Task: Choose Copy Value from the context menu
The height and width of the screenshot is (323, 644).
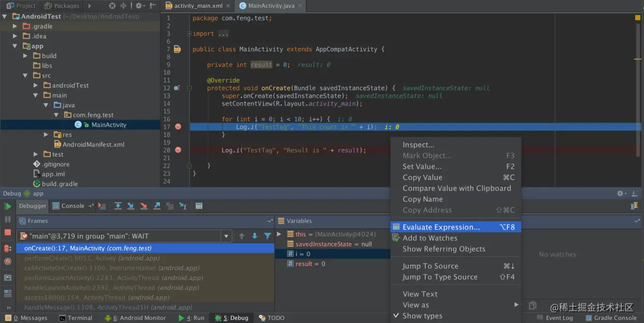Action: [x=455, y=178]
